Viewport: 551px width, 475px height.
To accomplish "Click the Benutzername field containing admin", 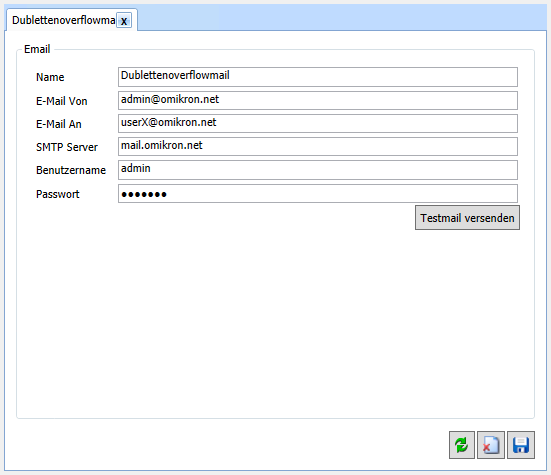I will pos(318,170).
